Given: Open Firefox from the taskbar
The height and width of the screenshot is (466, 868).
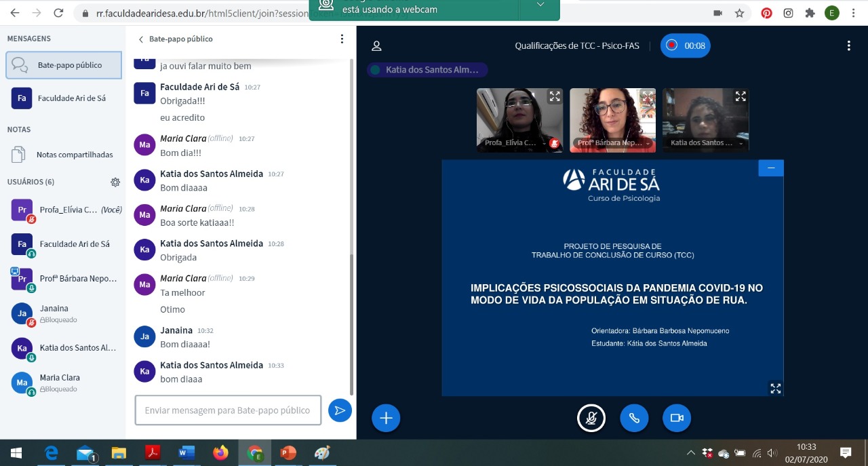Looking at the screenshot, I should (220, 452).
